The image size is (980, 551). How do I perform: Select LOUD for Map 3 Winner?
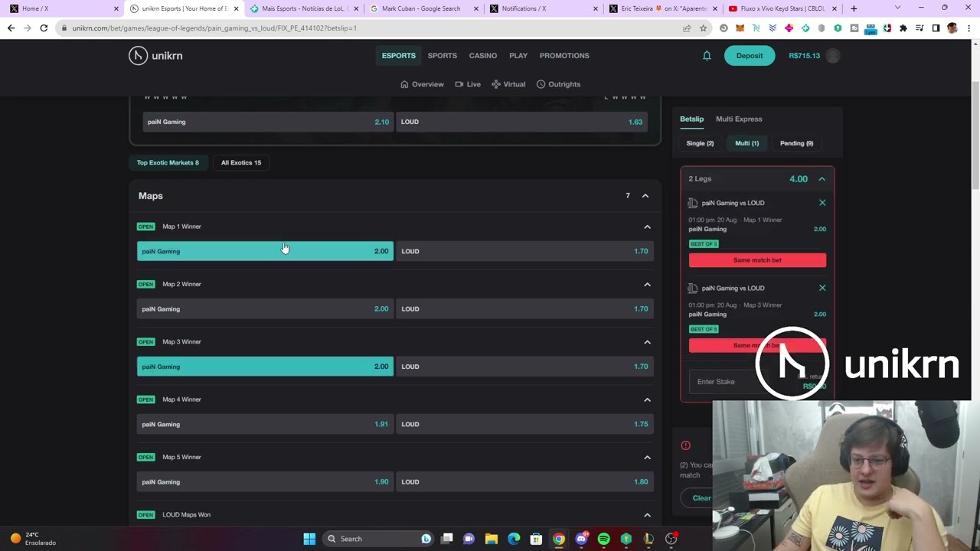[x=524, y=367]
